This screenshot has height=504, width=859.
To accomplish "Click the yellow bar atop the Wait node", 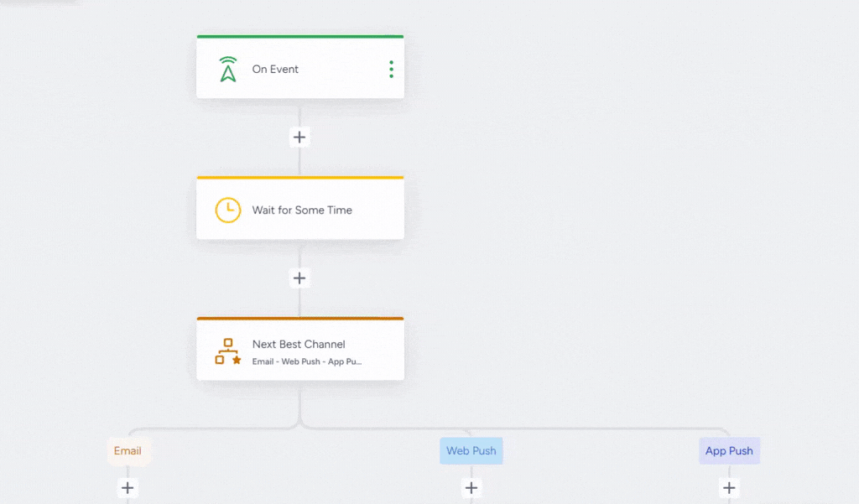I will pyautogui.click(x=299, y=178).
